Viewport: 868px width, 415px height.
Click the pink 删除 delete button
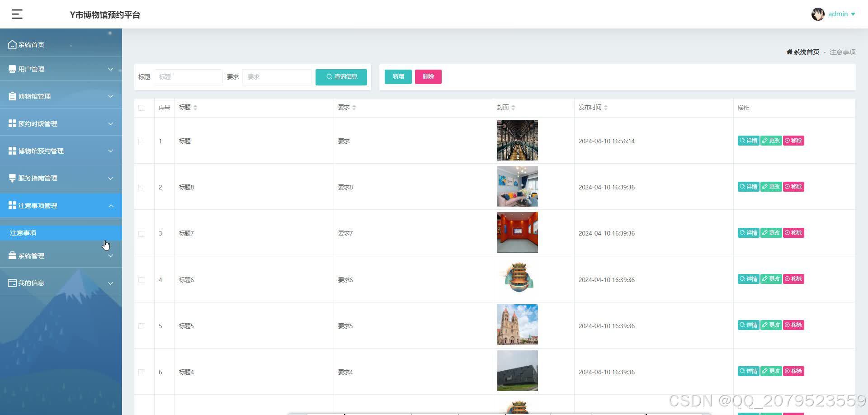[428, 77]
